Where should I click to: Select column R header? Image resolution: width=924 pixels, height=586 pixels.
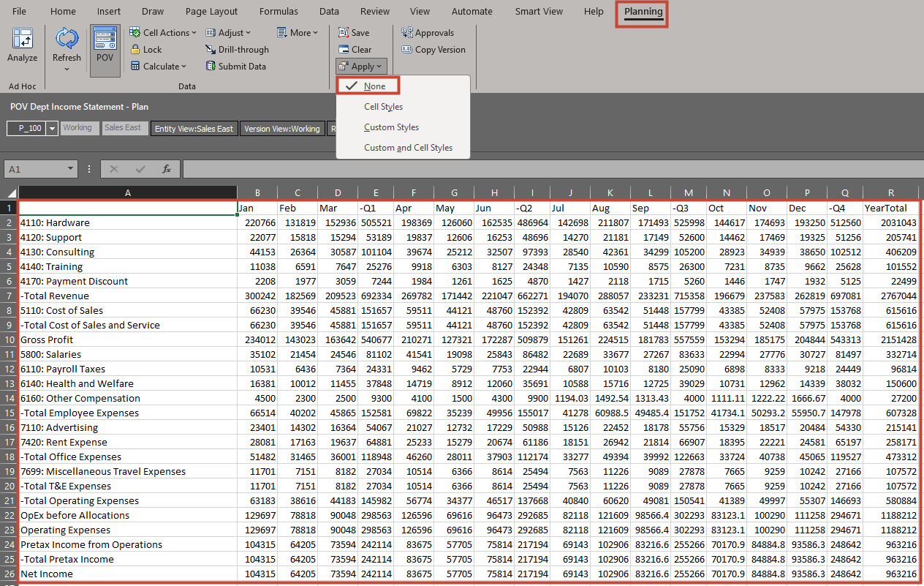[891, 193]
